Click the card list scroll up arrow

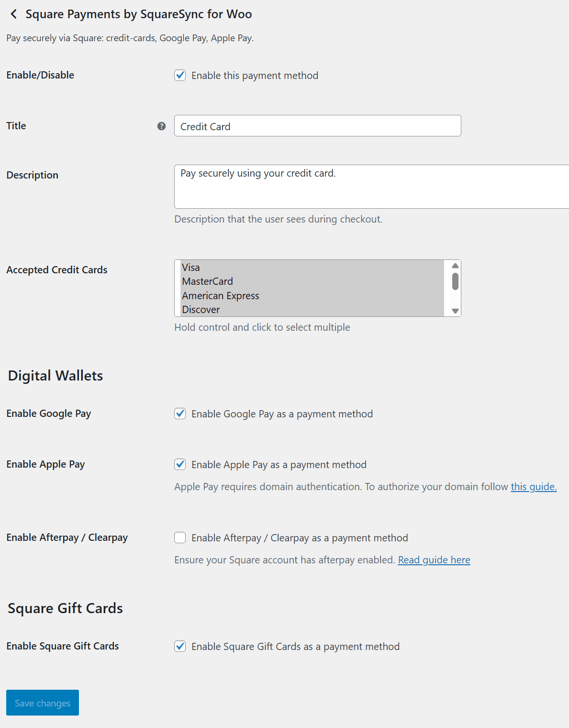click(455, 266)
